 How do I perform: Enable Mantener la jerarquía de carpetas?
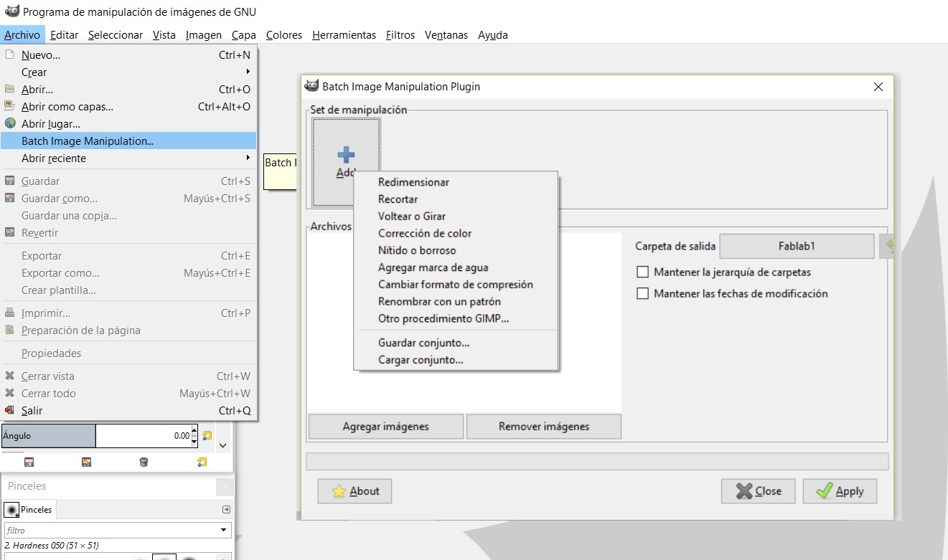(x=642, y=272)
